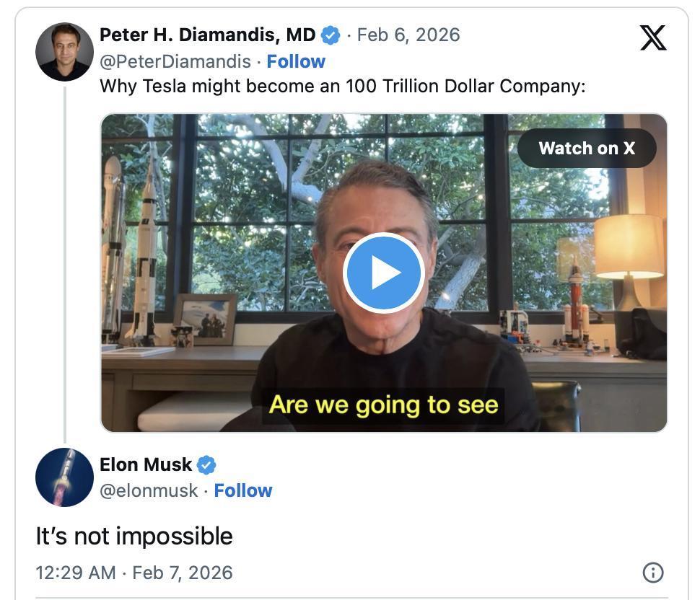
Task: Follow @elonmusk
Action: pyautogui.click(x=243, y=490)
